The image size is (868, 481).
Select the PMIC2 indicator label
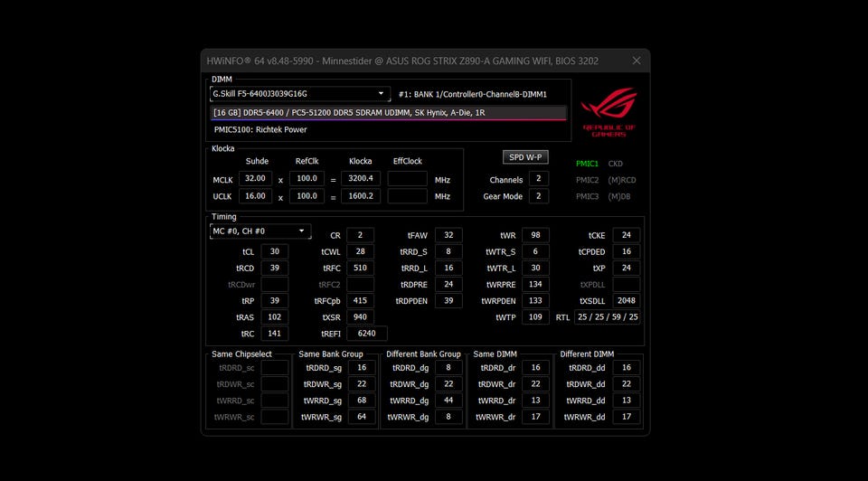[x=587, y=180]
